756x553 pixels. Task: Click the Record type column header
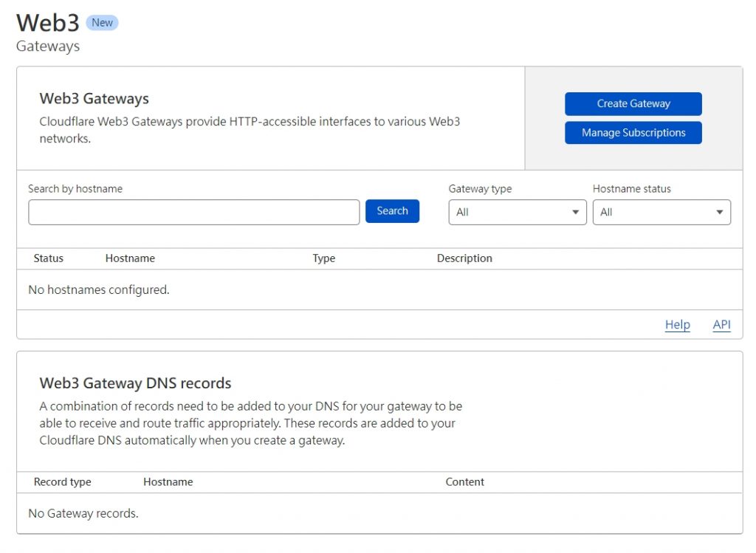click(63, 482)
